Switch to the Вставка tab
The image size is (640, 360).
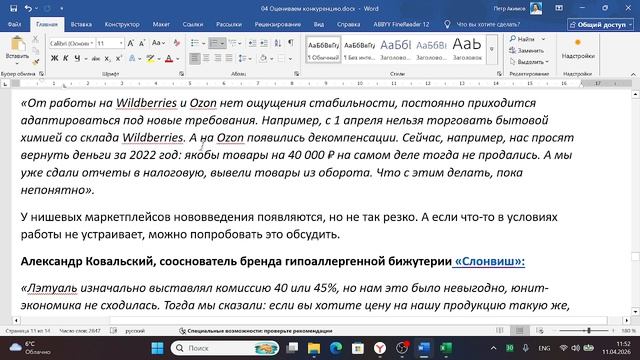81,24
